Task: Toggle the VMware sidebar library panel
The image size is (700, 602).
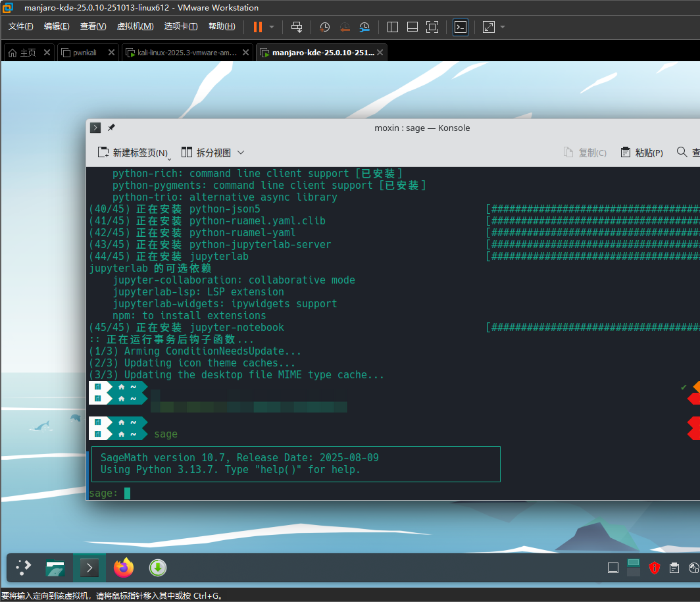Action: point(393,27)
